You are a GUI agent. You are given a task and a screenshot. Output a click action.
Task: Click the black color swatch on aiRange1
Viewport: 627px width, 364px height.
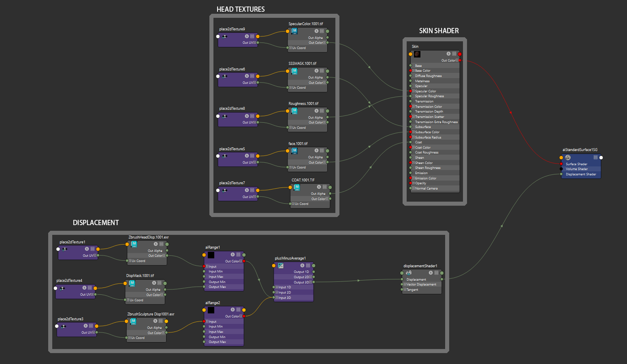[x=211, y=255]
